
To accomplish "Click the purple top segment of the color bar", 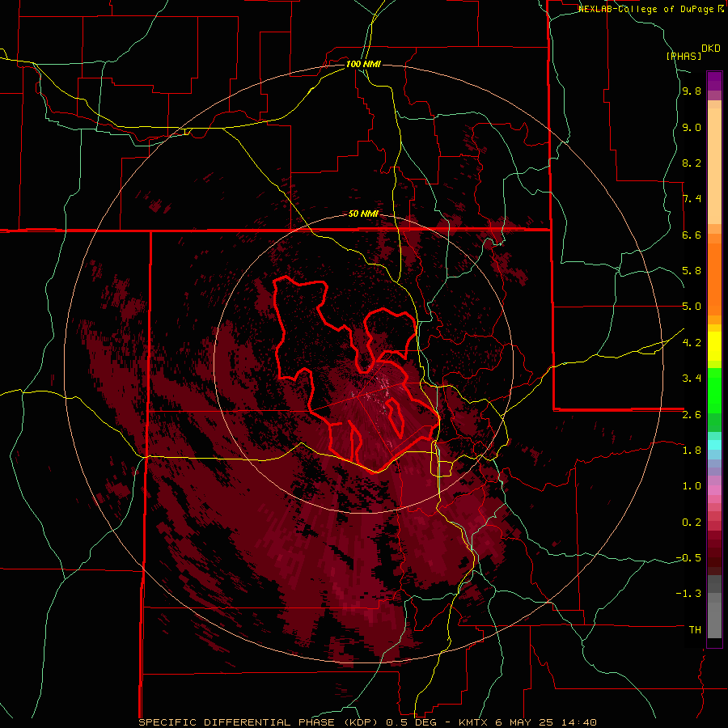I will [714, 81].
